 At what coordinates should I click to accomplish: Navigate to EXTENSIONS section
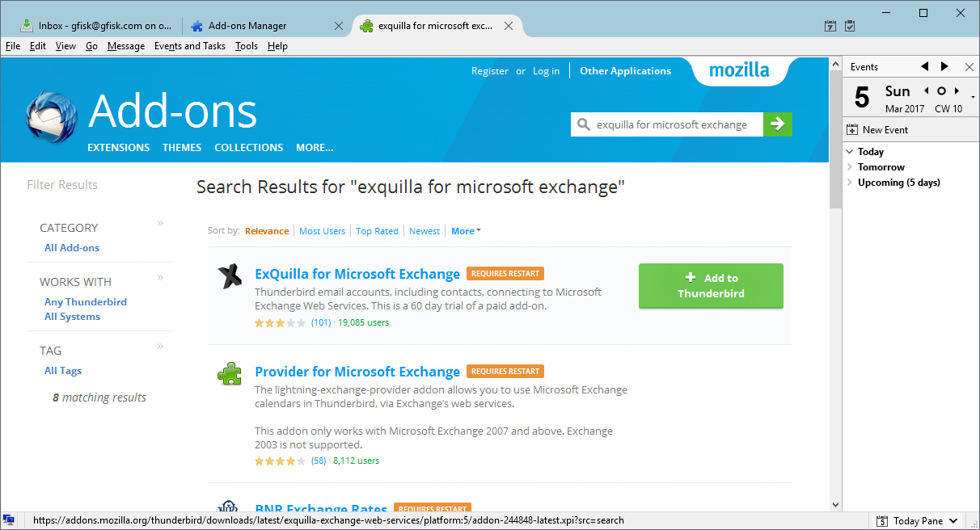click(119, 148)
